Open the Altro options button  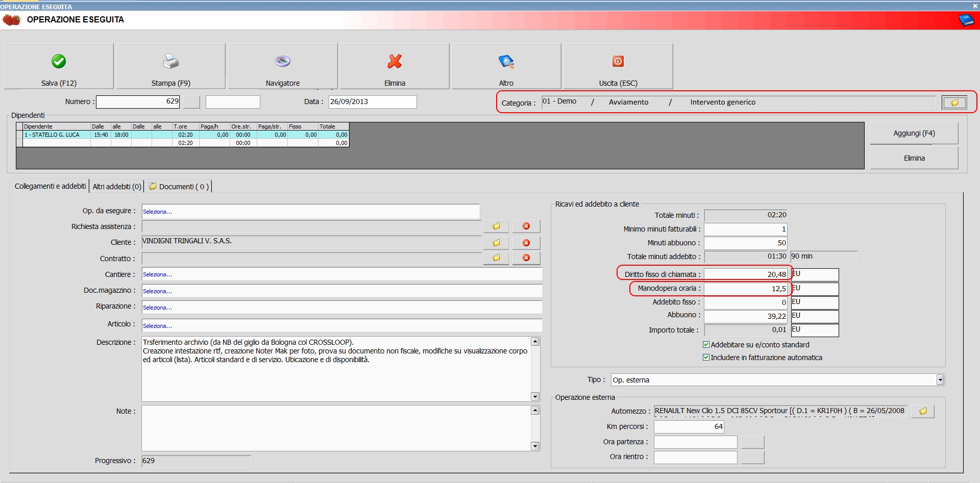(506, 66)
